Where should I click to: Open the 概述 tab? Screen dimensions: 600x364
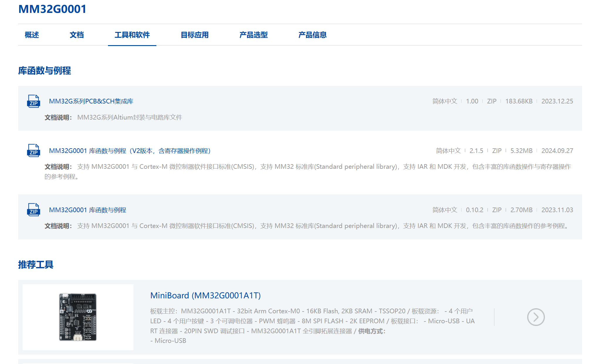click(32, 35)
